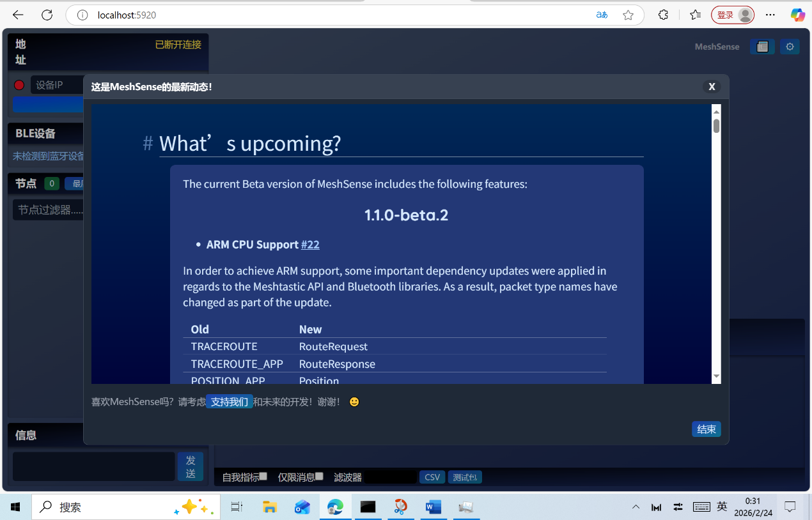
Task: Click the 设备IP input field
Action: pos(58,85)
